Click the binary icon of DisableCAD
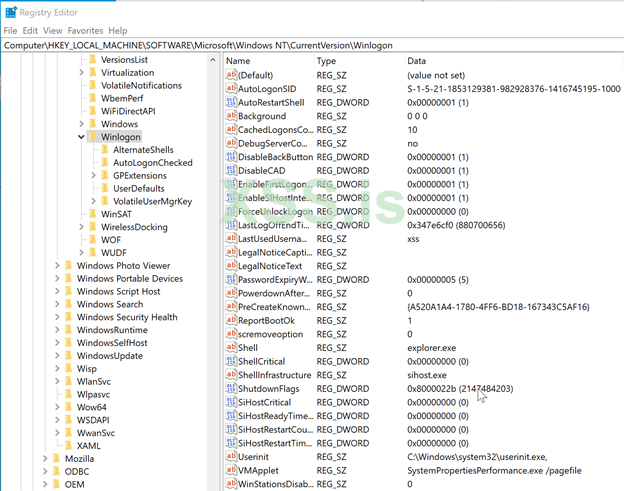Image resolution: width=624 pixels, height=491 pixels. pos(231,170)
